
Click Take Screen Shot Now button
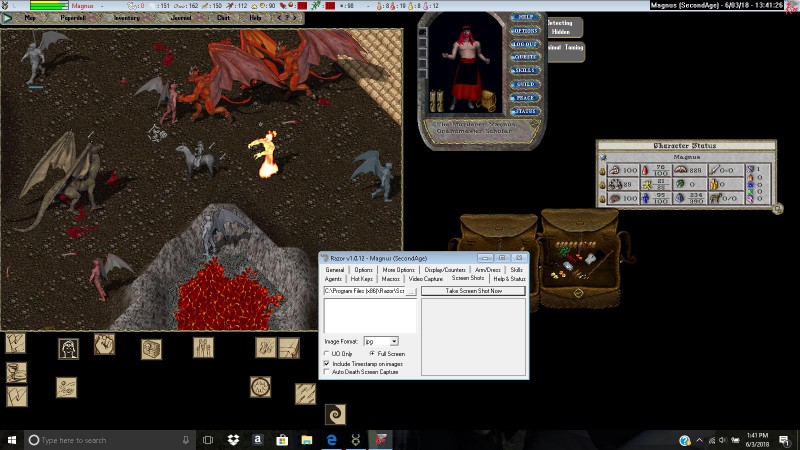473,291
